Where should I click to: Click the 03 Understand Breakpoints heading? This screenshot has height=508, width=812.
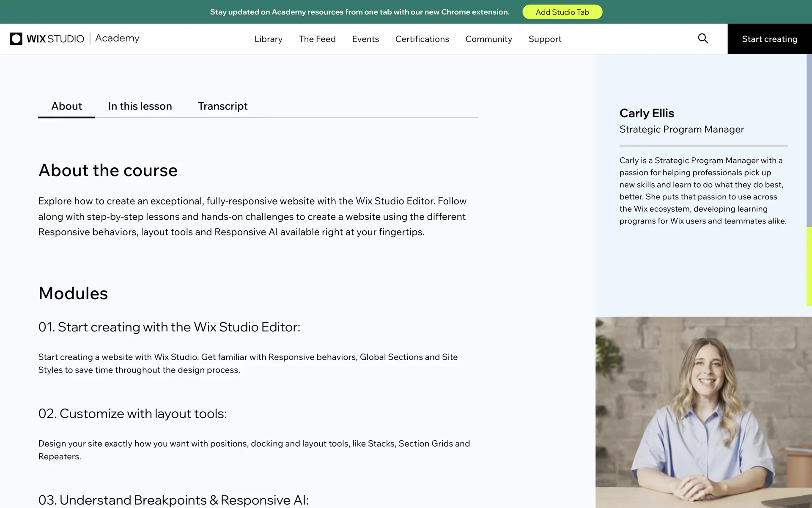point(173,500)
